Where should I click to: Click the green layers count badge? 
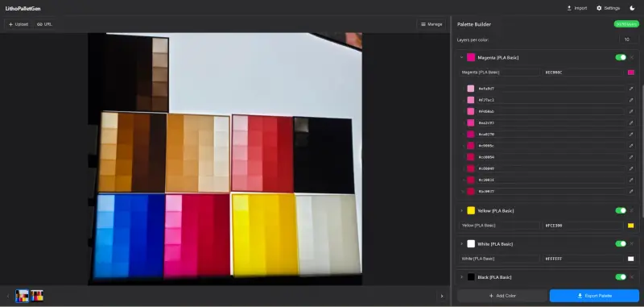coord(626,24)
